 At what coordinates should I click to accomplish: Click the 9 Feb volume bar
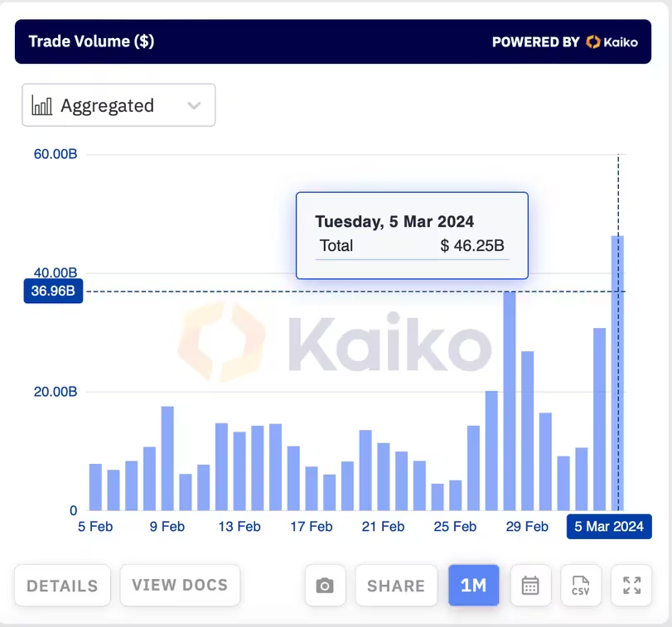167,458
